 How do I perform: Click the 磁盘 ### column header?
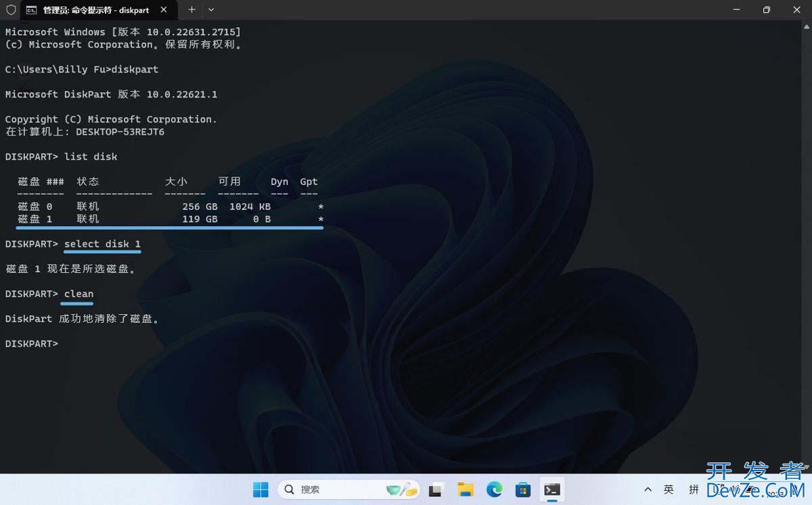[41, 181]
